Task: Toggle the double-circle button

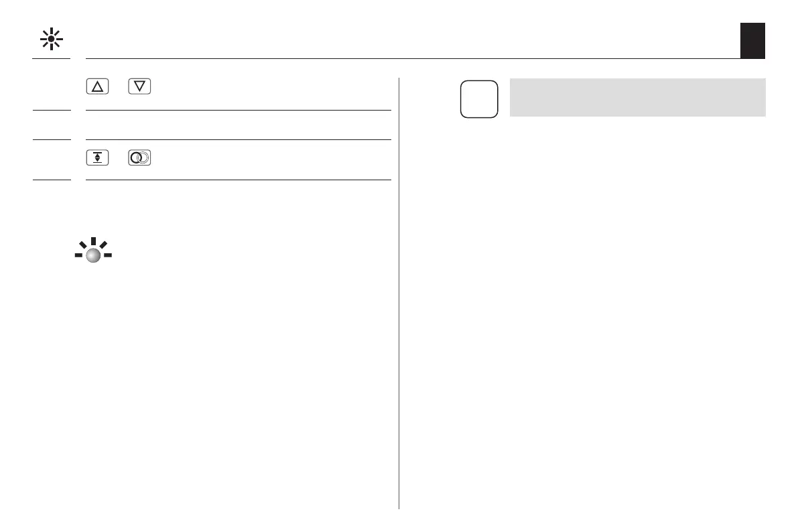Action: point(140,157)
